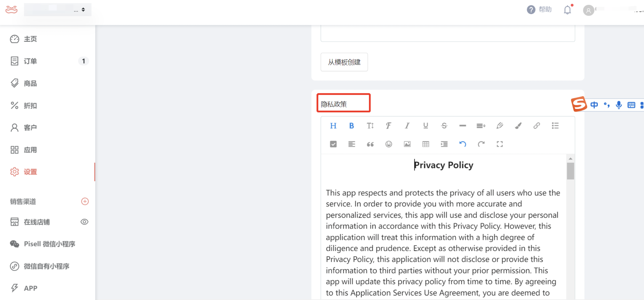Viewport: 644px width, 300px height.
Task: Insert a hyperlink with link icon
Action: click(x=537, y=126)
